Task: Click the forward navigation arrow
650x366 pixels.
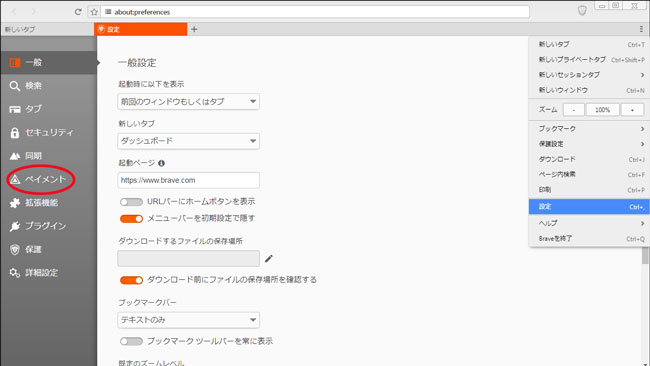Action: click(x=34, y=12)
